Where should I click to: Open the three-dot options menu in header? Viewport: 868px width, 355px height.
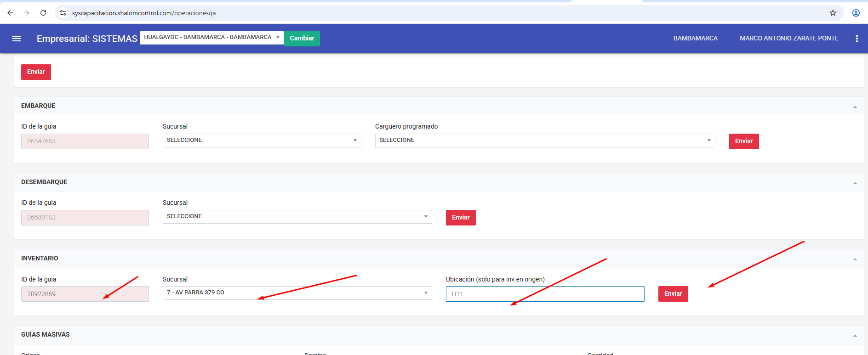(x=857, y=39)
